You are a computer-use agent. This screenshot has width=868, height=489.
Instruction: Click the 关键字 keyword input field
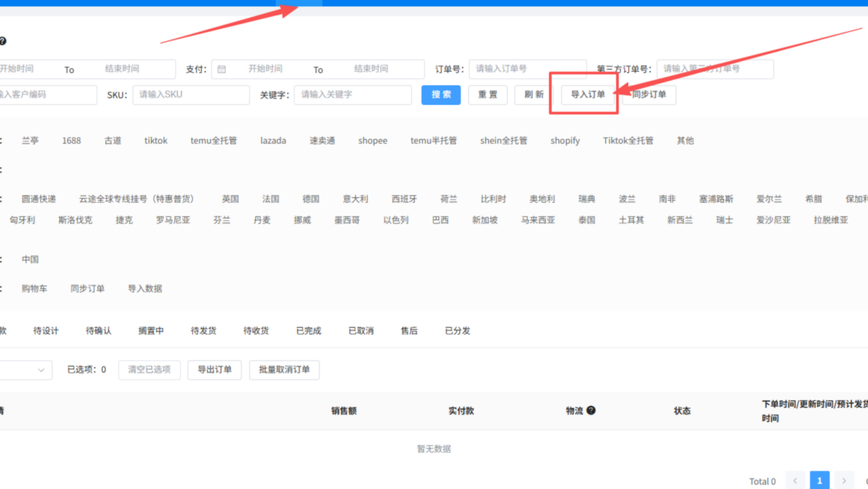[353, 95]
